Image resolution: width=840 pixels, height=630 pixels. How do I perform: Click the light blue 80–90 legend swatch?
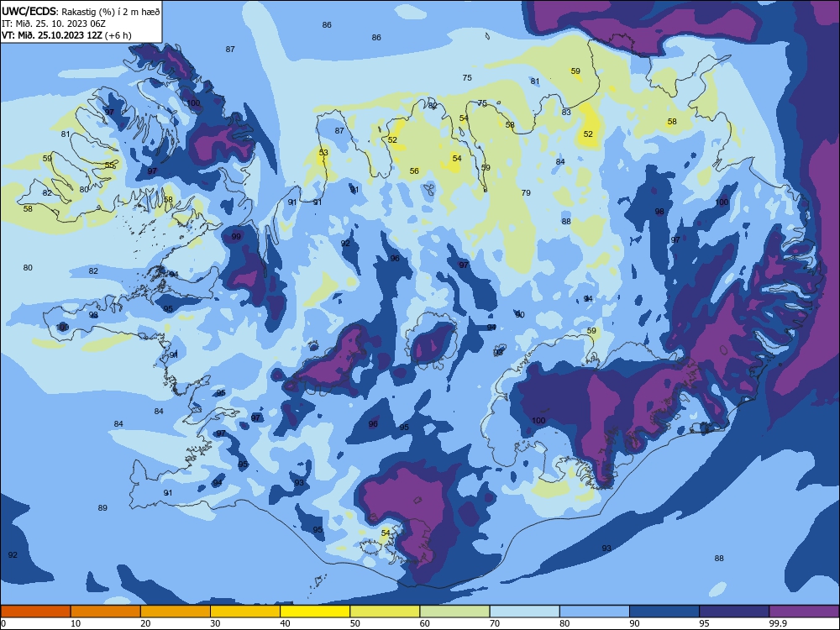click(x=595, y=612)
